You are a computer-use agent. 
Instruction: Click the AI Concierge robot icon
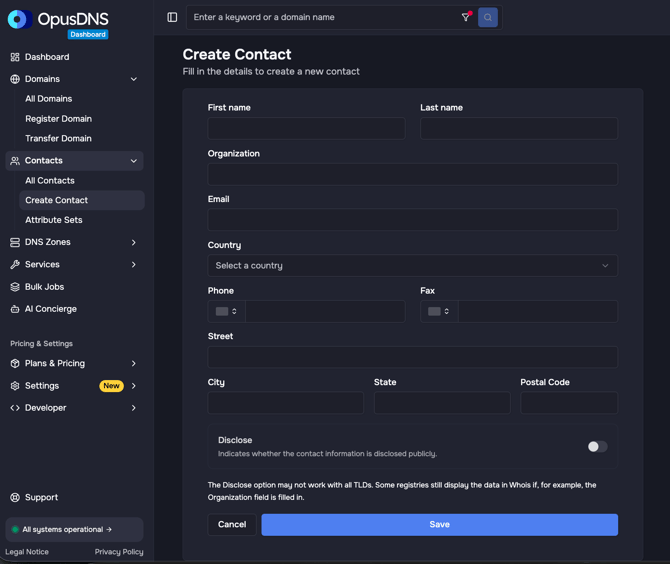pyautogui.click(x=15, y=309)
